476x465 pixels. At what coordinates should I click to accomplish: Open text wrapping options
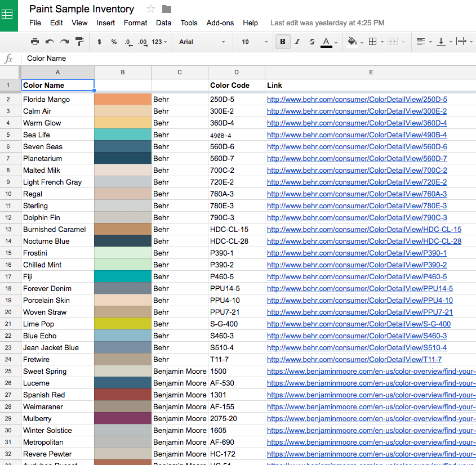pyautogui.click(x=461, y=42)
